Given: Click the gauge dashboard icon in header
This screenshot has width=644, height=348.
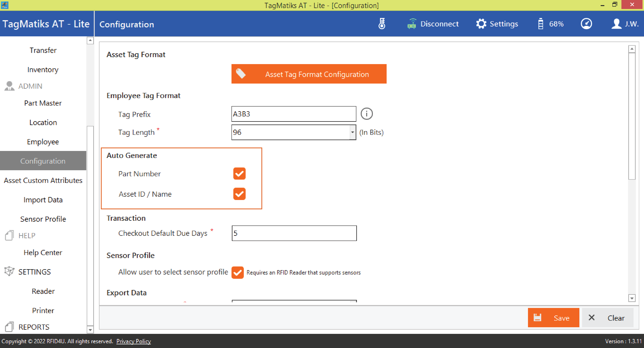Looking at the screenshot, I should pos(586,24).
